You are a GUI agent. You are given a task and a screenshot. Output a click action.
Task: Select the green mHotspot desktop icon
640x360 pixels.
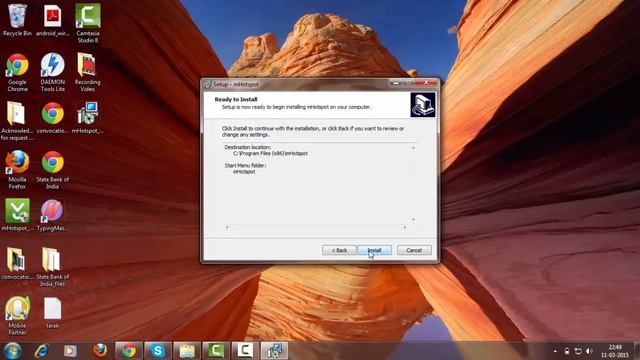tap(17, 215)
